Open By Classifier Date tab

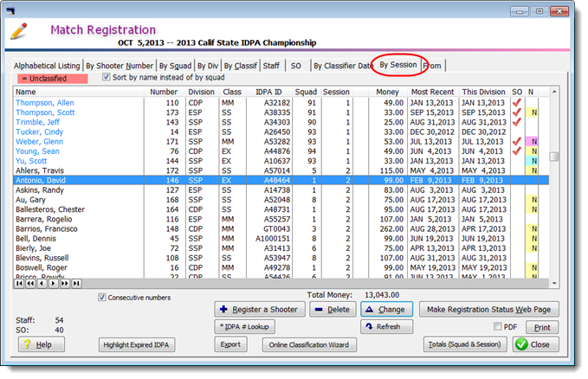(x=343, y=66)
